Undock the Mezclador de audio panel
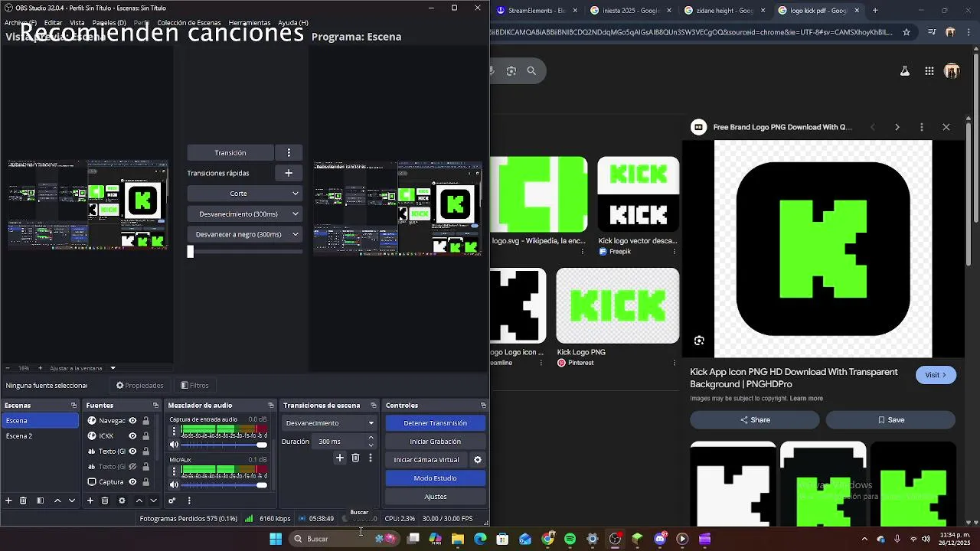 pyautogui.click(x=270, y=406)
